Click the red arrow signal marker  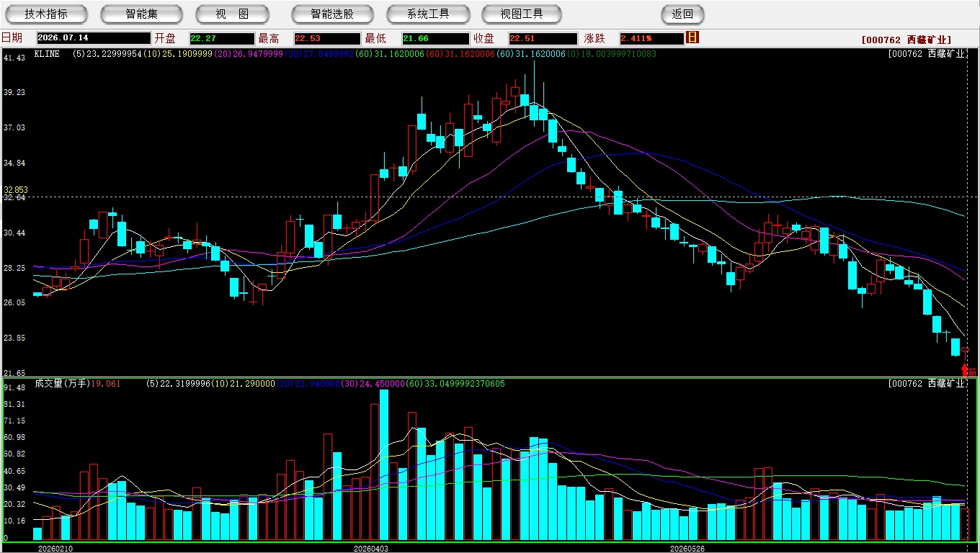tap(965, 370)
